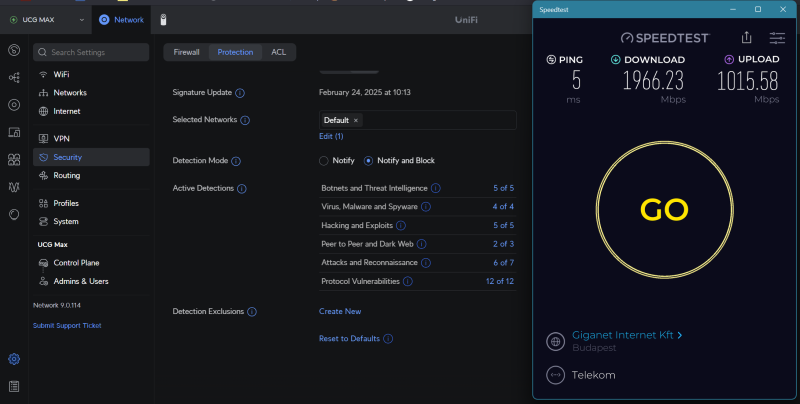
Task: Select the Notify detection mode
Action: pos(337,161)
